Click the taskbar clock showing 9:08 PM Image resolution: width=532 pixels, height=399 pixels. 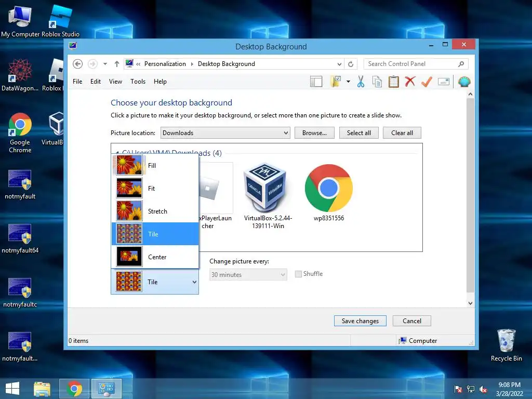(509, 389)
